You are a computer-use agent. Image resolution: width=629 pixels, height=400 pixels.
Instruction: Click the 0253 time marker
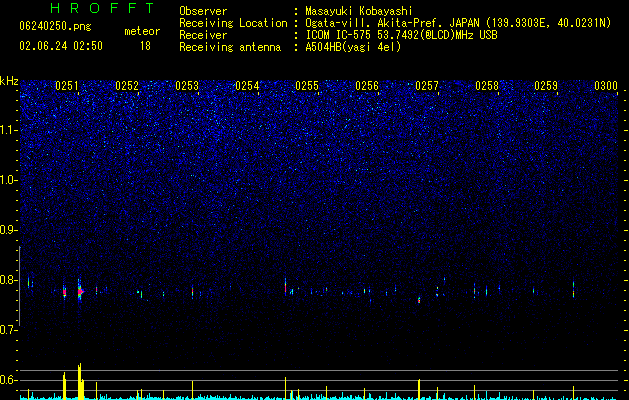pos(187,86)
